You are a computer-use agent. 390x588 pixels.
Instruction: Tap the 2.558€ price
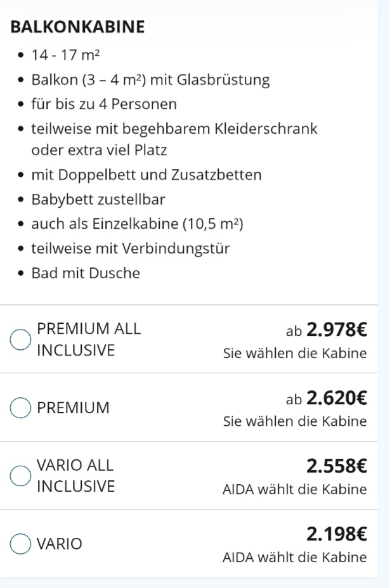coord(336,466)
